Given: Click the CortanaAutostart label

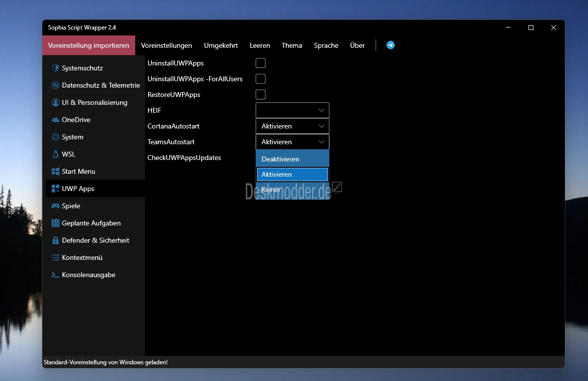Looking at the screenshot, I should coord(173,126).
